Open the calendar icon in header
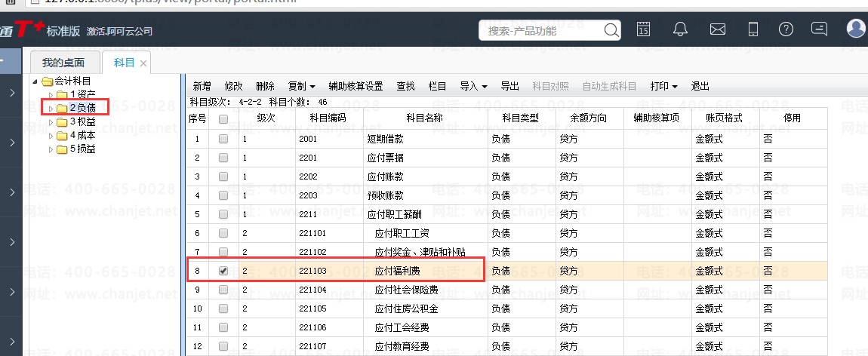868x356 pixels. (x=642, y=29)
